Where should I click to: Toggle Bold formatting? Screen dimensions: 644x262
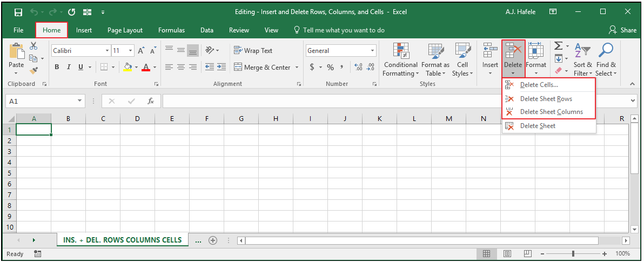pos(57,67)
